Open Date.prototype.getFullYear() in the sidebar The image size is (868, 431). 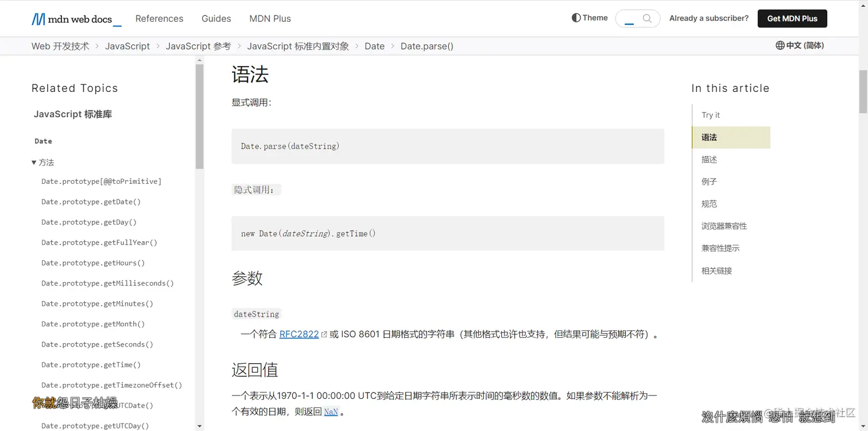99,242
